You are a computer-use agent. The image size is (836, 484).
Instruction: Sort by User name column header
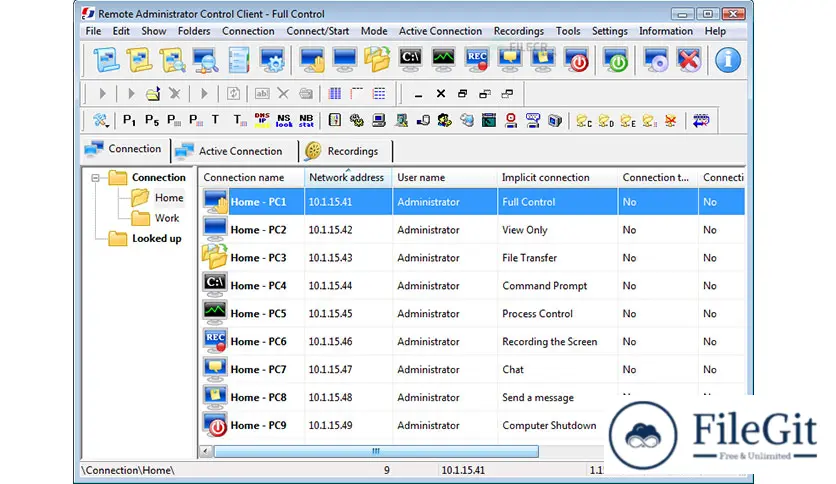coord(445,178)
